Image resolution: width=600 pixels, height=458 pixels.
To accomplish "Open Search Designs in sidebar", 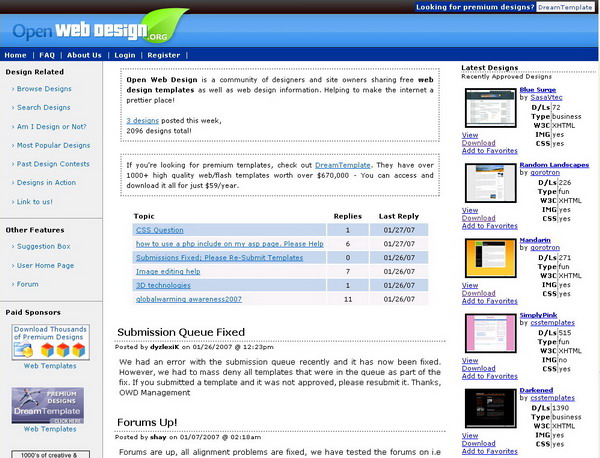I will pyautogui.click(x=44, y=108).
